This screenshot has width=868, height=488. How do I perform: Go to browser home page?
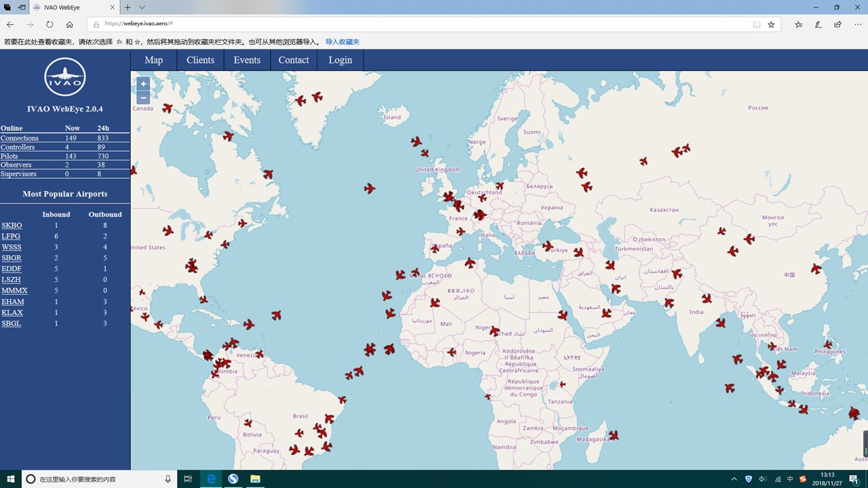(x=69, y=24)
